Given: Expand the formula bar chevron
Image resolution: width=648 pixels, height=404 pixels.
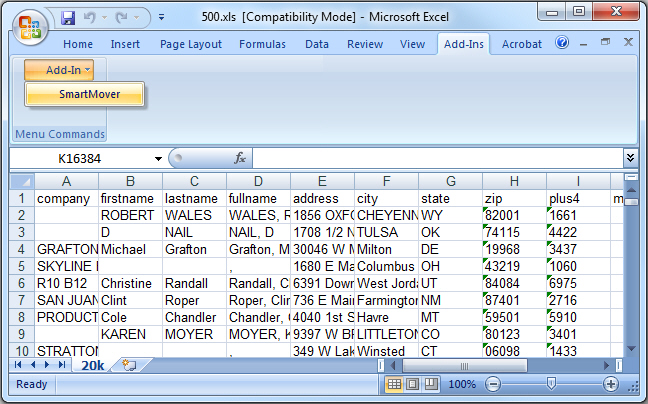Looking at the screenshot, I should (630, 158).
